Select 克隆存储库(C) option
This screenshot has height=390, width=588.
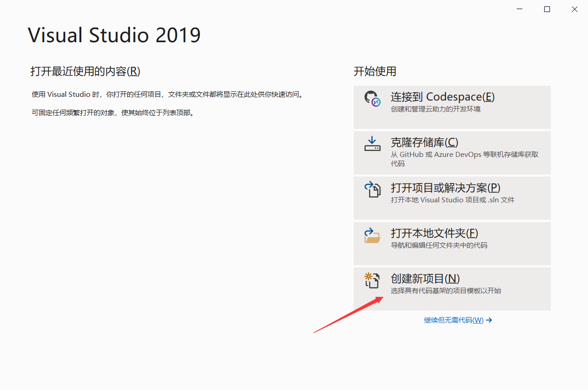(452, 152)
